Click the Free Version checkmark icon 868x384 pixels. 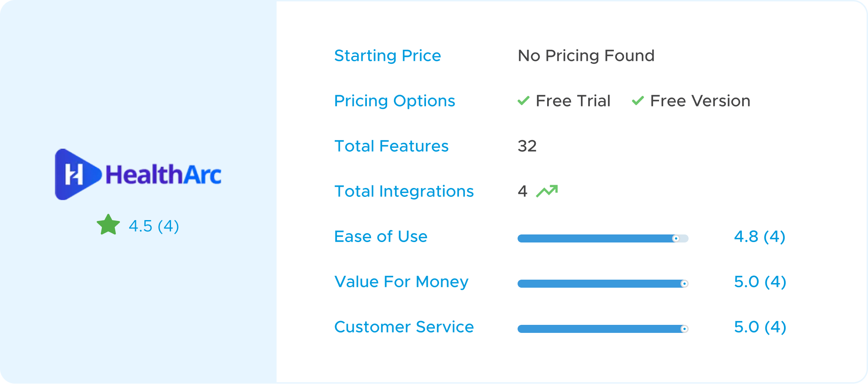point(638,101)
